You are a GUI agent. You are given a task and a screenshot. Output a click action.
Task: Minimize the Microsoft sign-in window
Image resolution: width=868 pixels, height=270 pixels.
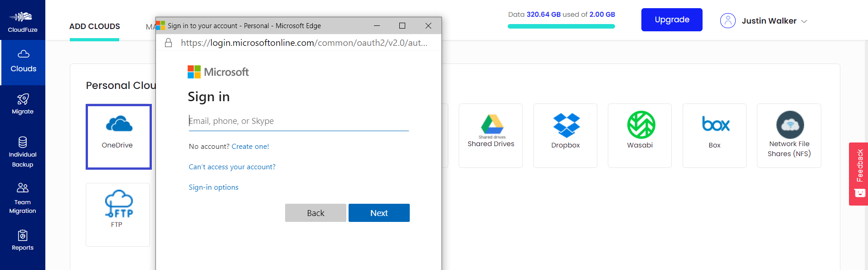coord(377,26)
